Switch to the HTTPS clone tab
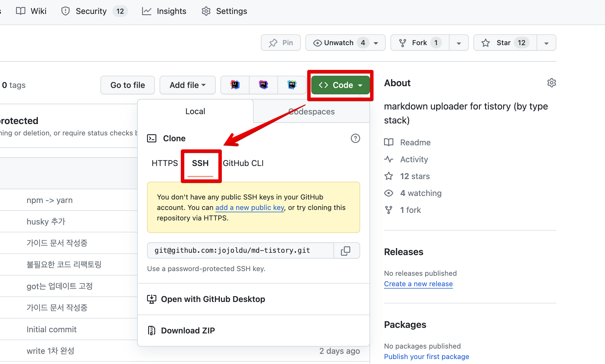This screenshot has width=605, height=364. [x=164, y=163]
